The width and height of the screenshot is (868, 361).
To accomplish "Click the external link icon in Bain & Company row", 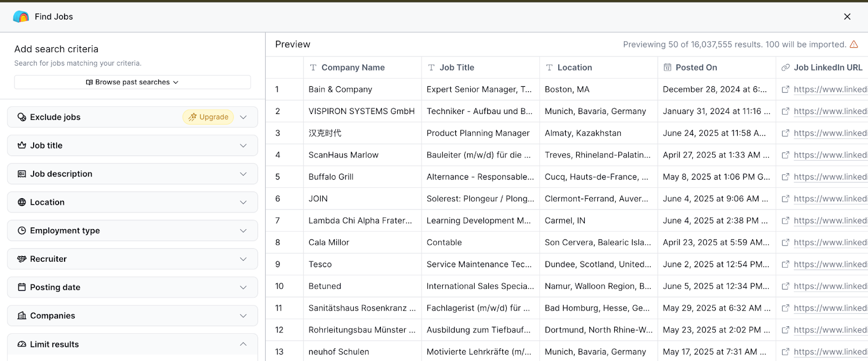I will (x=786, y=90).
